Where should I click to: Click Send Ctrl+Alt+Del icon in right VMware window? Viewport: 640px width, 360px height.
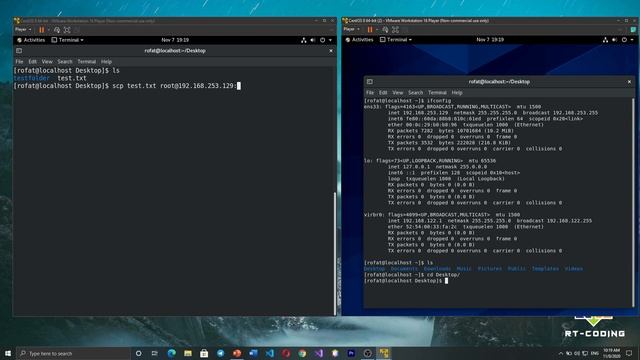[385, 30]
